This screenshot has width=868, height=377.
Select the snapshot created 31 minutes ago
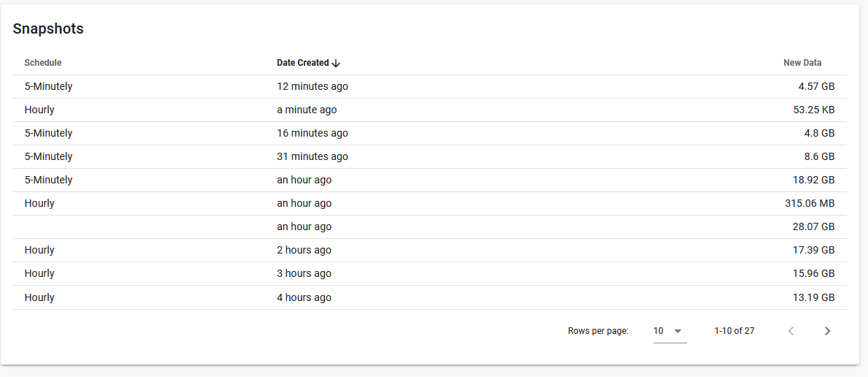312,156
